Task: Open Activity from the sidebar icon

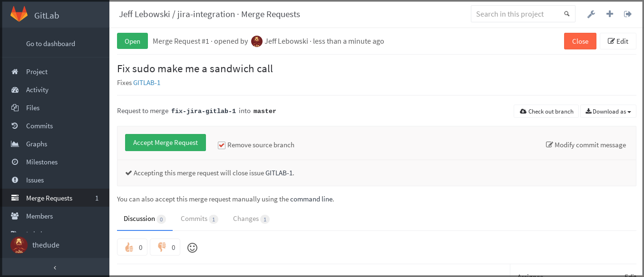Action: click(x=16, y=90)
